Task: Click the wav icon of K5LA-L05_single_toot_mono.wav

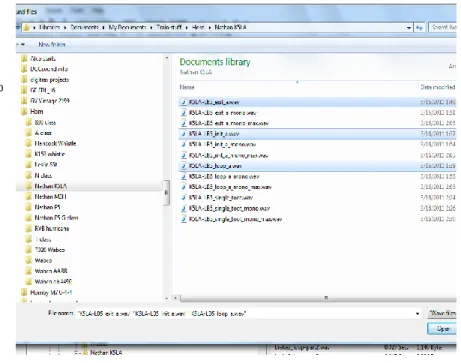Action: (183, 208)
